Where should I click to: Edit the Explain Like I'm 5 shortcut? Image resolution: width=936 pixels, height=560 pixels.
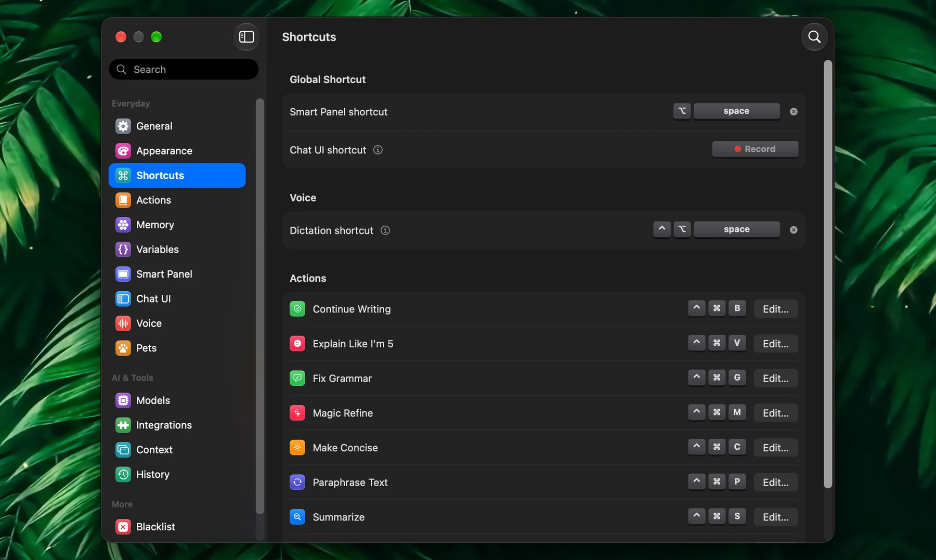(775, 344)
